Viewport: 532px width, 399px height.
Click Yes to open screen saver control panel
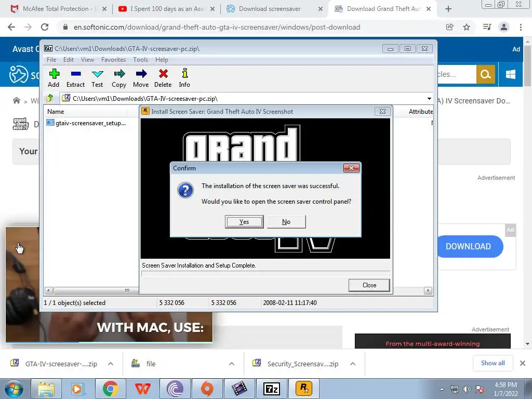pyautogui.click(x=244, y=222)
